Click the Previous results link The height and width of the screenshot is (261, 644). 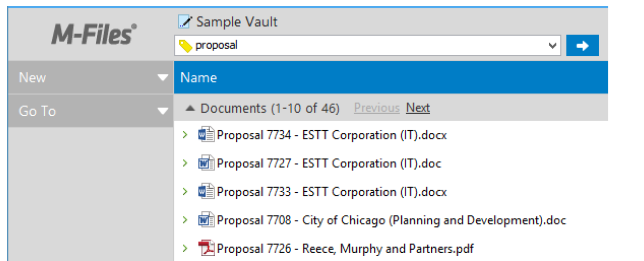pos(376,108)
